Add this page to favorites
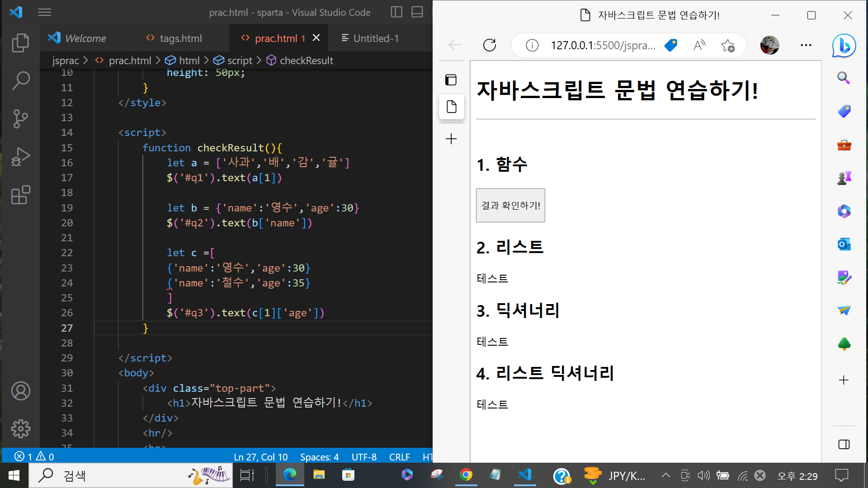The width and height of the screenshot is (868, 488). 727,45
